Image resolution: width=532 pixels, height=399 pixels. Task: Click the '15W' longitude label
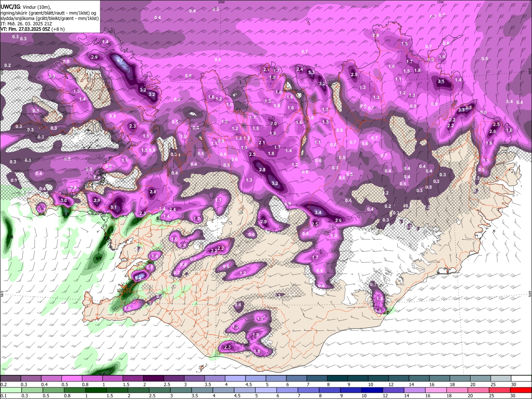(x=440, y=2)
